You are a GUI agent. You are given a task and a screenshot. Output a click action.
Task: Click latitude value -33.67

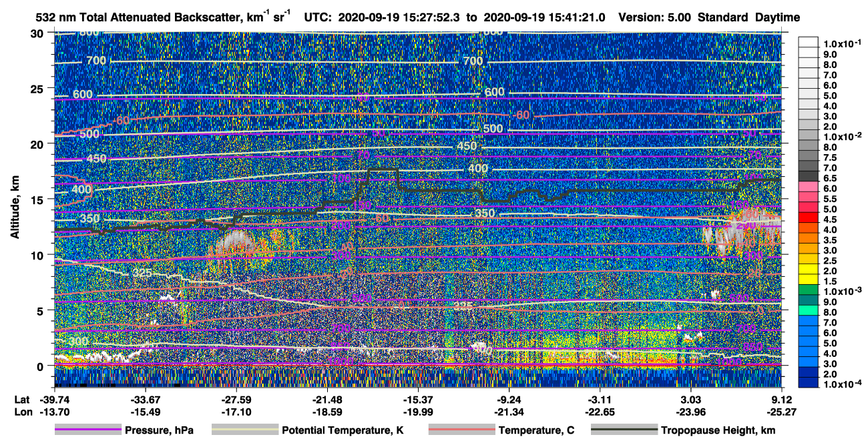coord(144,400)
